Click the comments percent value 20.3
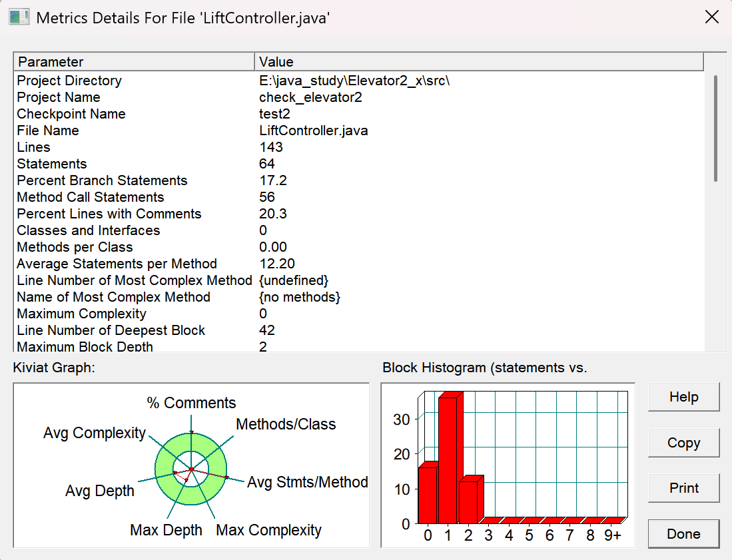732x560 pixels. click(272, 214)
